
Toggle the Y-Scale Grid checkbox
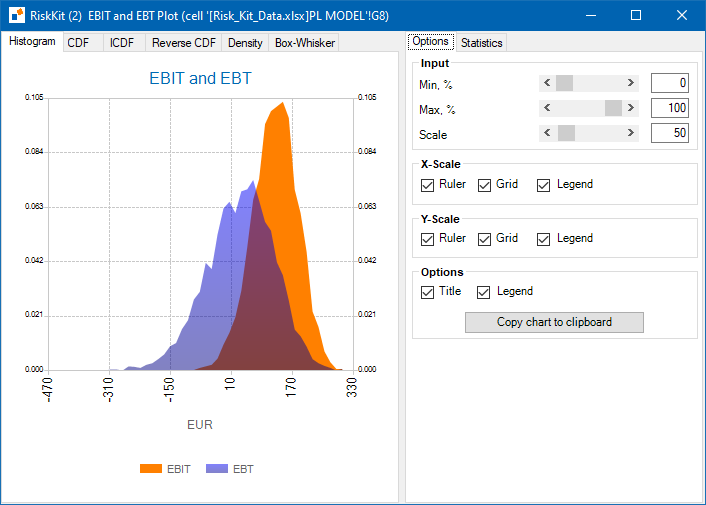(x=484, y=239)
